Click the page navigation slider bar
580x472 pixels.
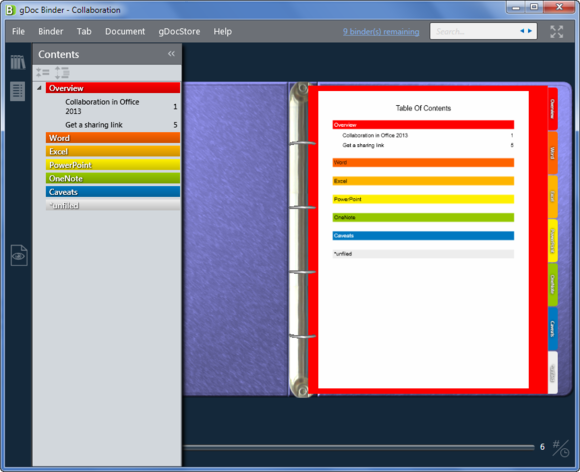(358, 447)
